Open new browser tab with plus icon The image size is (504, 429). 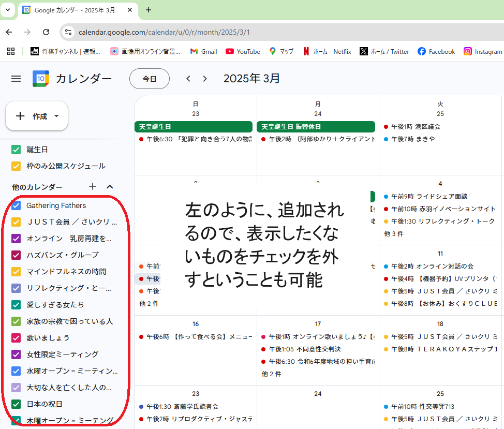(x=149, y=10)
